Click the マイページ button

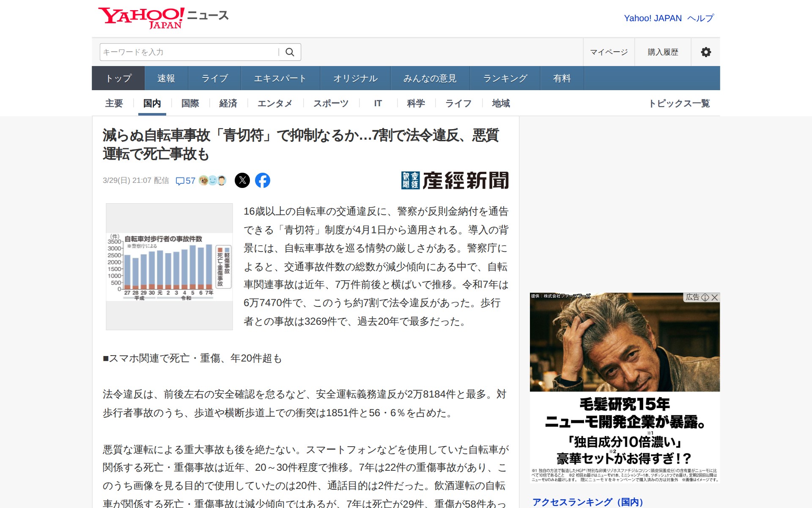[609, 52]
